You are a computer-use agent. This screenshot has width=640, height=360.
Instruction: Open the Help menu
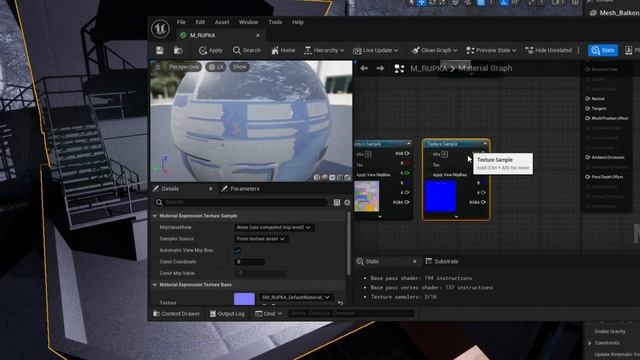(298, 22)
